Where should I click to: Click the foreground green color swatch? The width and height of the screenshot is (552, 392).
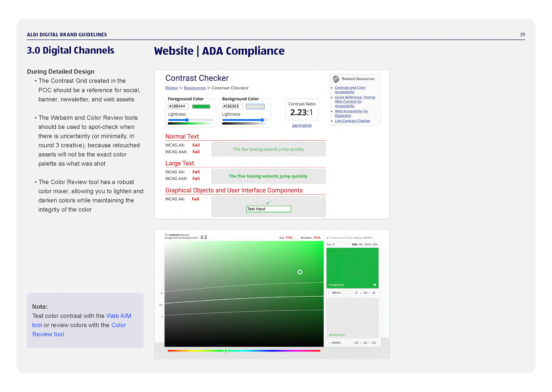click(201, 107)
